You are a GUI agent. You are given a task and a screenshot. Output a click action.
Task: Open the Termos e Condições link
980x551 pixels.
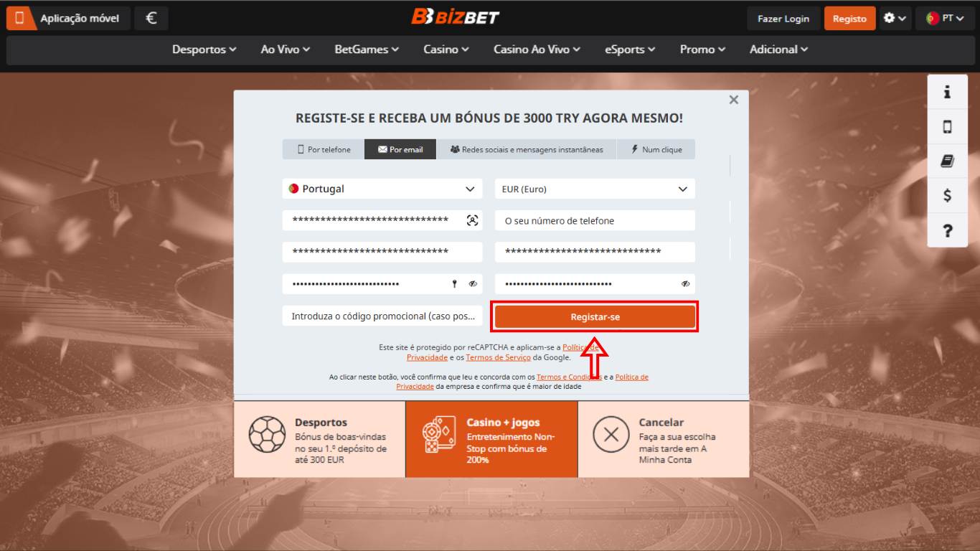[569, 377]
